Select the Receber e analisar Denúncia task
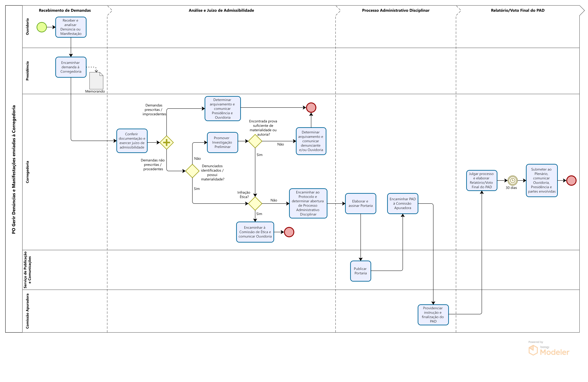 71,27
